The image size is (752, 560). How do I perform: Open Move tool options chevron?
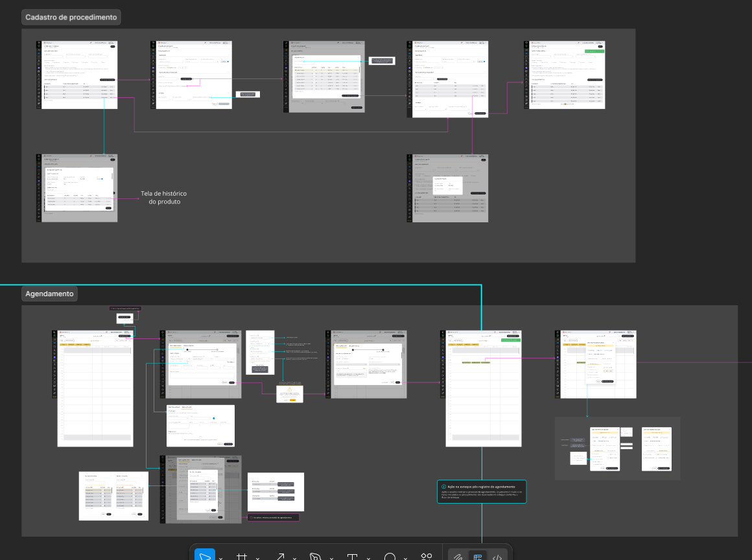(x=220, y=558)
